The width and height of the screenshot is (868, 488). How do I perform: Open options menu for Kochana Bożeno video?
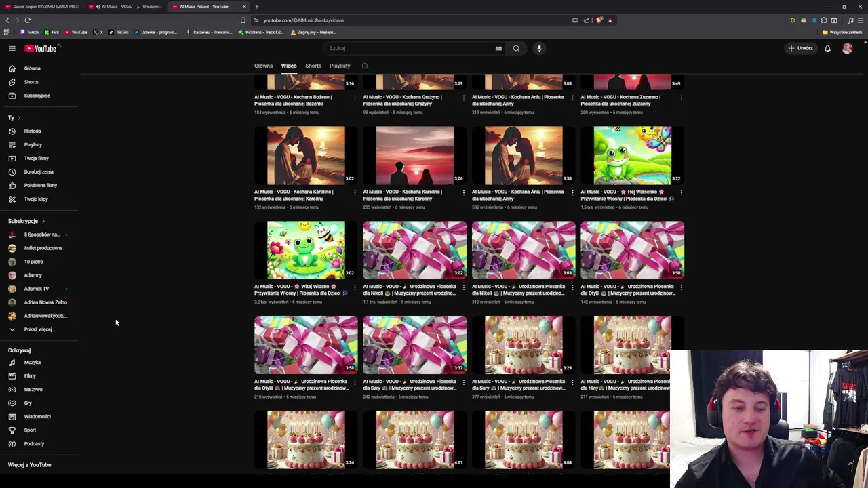pyautogui.click(x=355, y=98)
